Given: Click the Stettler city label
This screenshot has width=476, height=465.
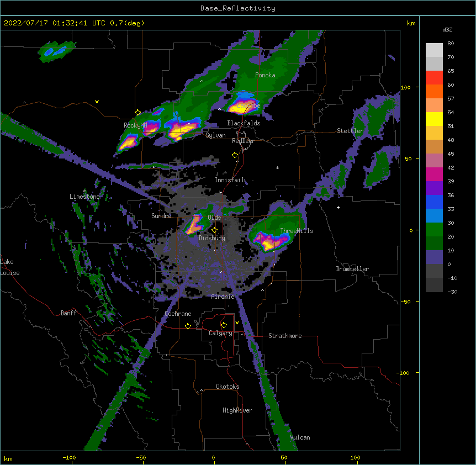Looking at the screenshot, I should [350, 131].
